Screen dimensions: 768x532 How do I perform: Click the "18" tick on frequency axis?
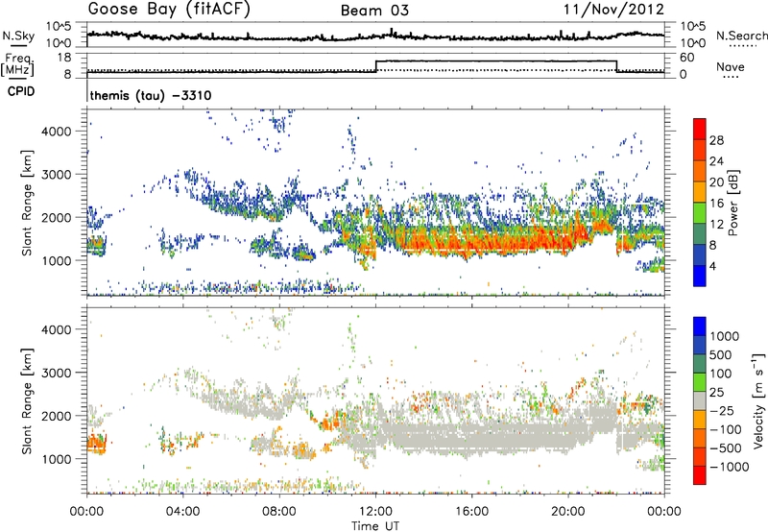(63, 58)
